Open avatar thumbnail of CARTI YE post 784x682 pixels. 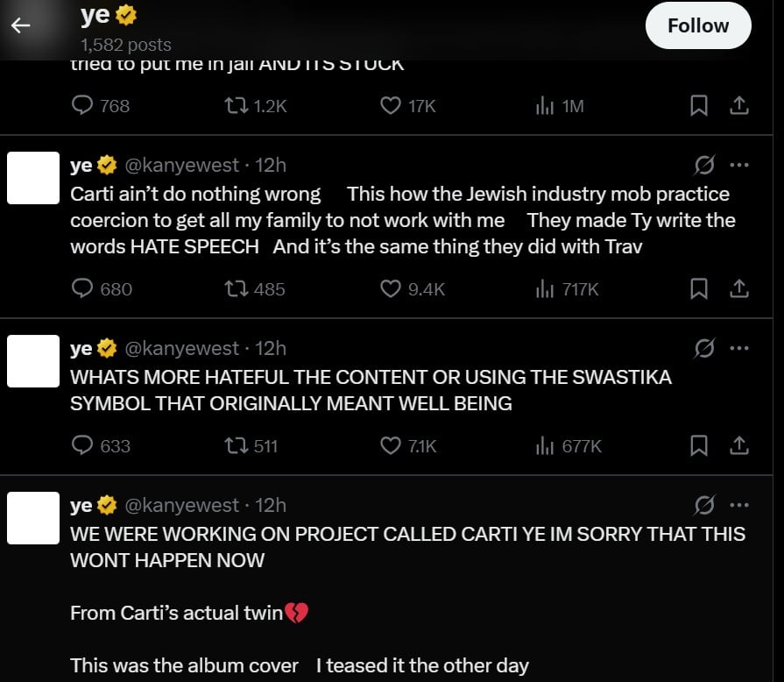33,517
